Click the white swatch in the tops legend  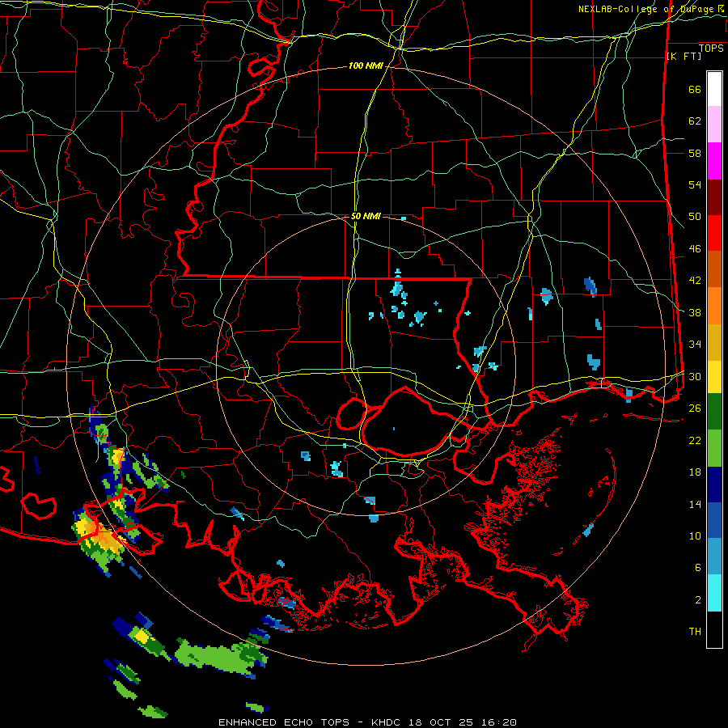[714, 89]
